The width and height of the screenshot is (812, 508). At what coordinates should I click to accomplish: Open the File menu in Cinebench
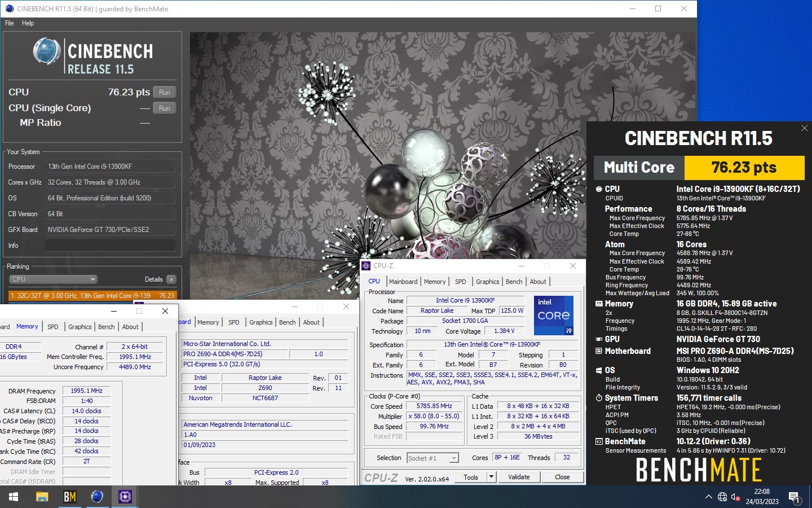[10, 23]
